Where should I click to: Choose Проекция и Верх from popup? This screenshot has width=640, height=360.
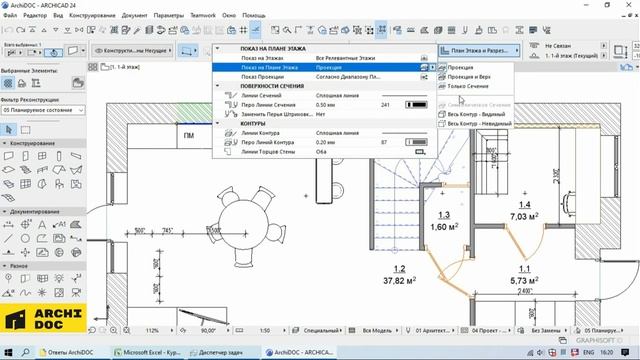pyautogui.click(x=469, y=77)
